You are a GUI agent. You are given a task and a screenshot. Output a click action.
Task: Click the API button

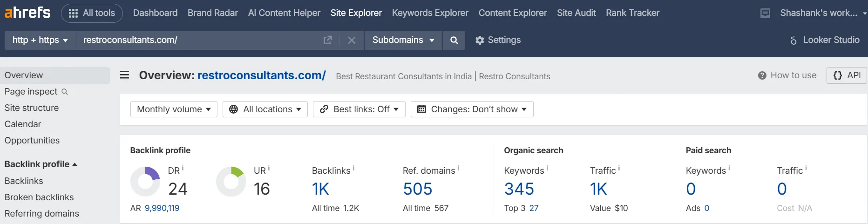click(847, 75)
